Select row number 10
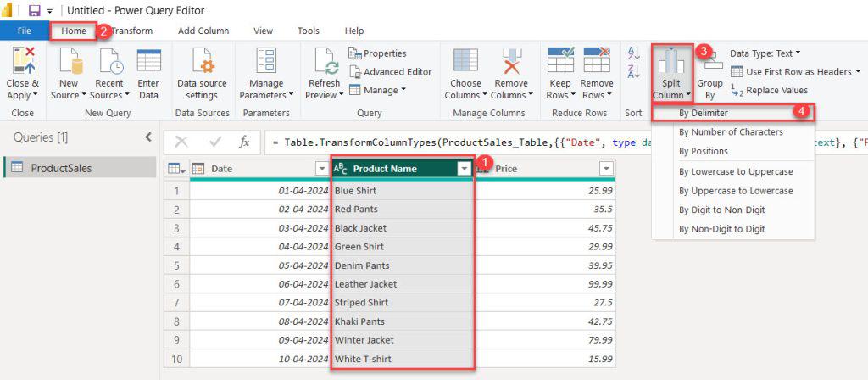 coord(176,359)
